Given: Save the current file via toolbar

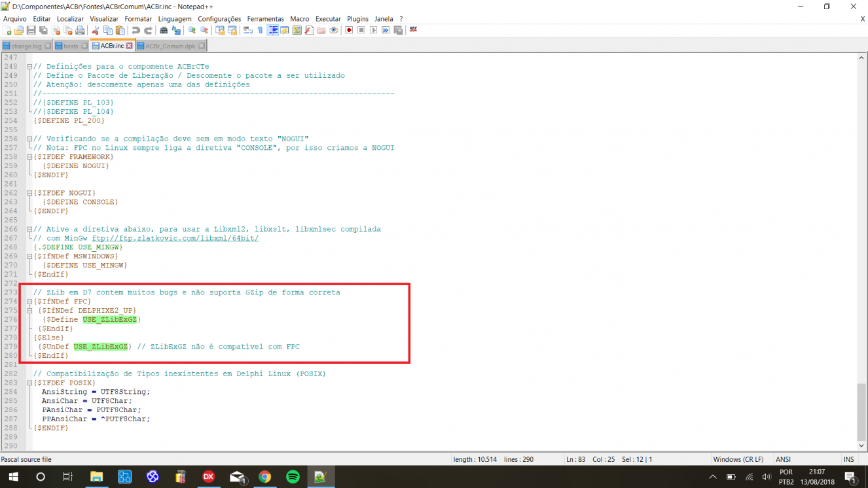Looking at the screenshot, I should (x=31, y=30).
